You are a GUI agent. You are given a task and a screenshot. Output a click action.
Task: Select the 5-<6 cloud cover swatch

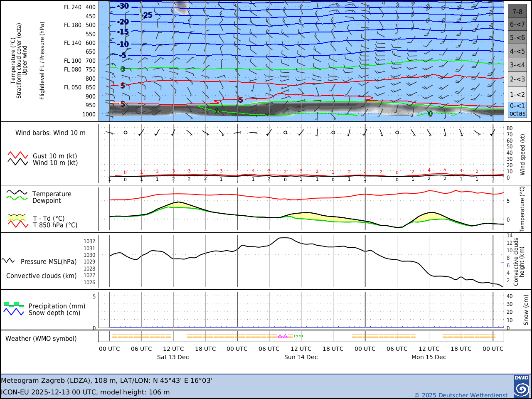click(517, 38)
